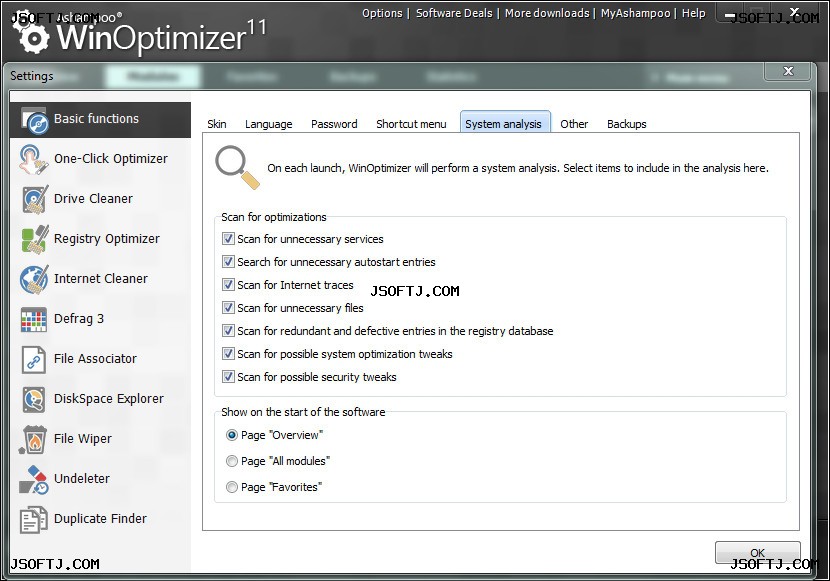Select File Wiper settings entry

tap(101, 439)
